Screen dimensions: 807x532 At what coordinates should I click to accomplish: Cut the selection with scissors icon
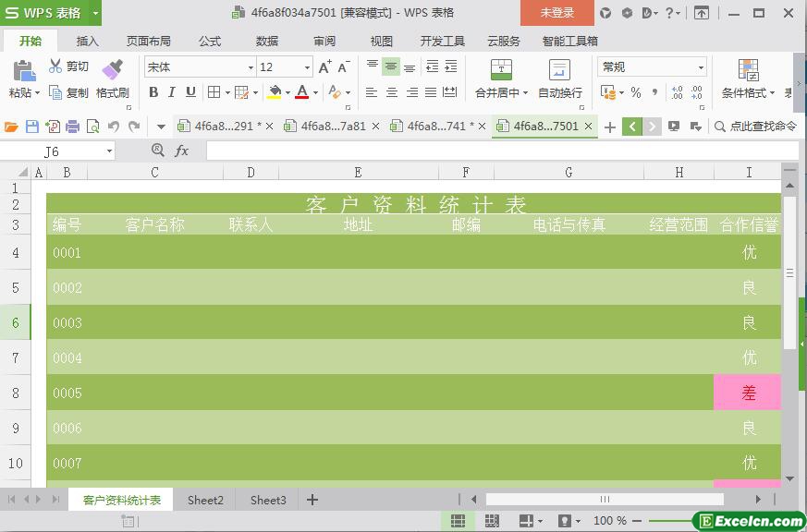tap(55, 66)
